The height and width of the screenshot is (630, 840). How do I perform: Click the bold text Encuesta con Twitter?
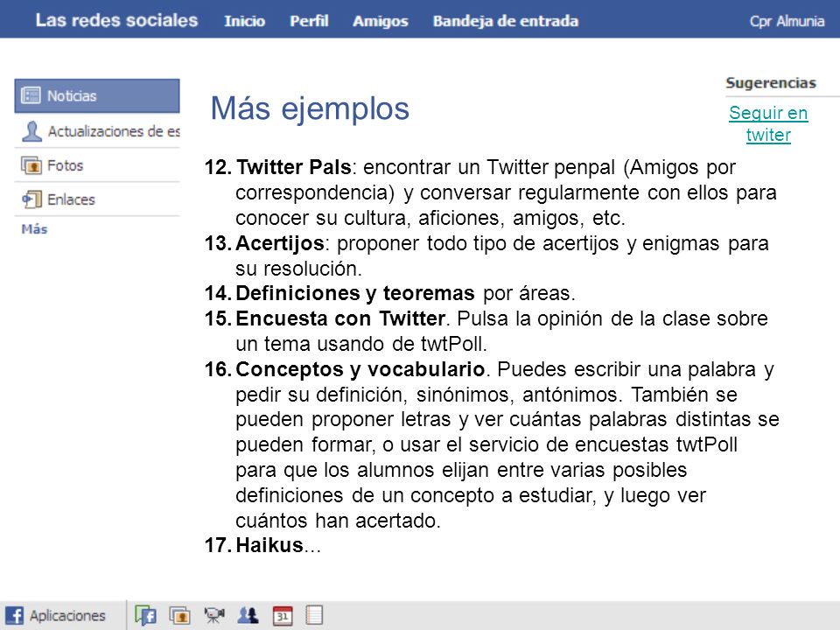coord(340,318)
